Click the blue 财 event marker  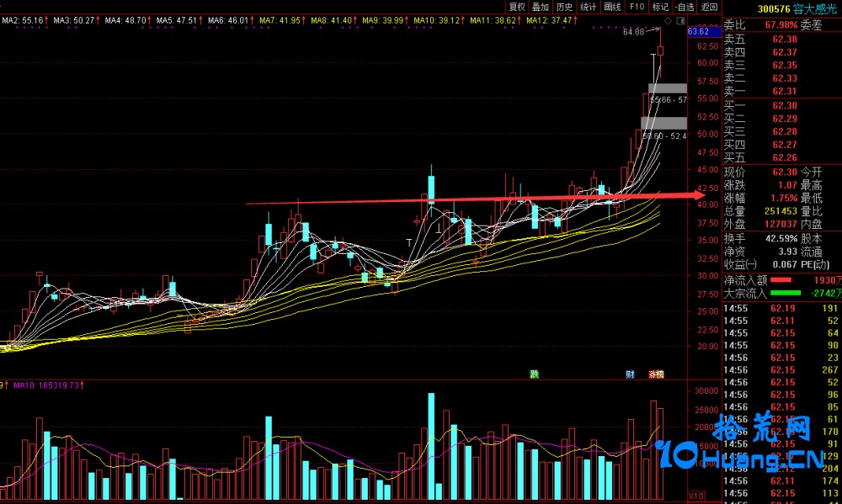point(631,374)
